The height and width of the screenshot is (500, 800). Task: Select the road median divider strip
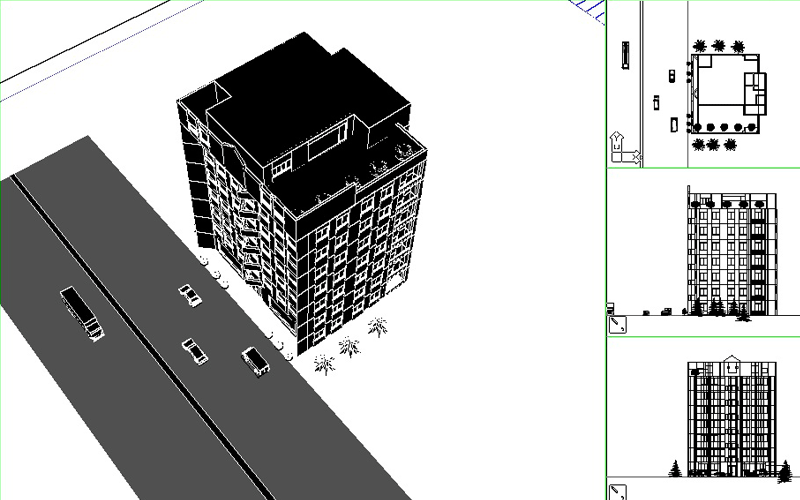pyautogui.click(x=143, y=337)
